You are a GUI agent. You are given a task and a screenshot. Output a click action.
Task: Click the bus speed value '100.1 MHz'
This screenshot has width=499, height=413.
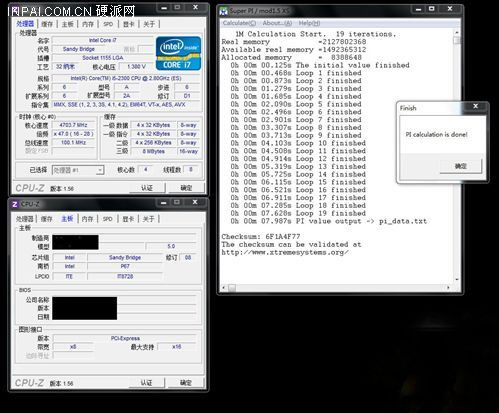click(73, 142)
